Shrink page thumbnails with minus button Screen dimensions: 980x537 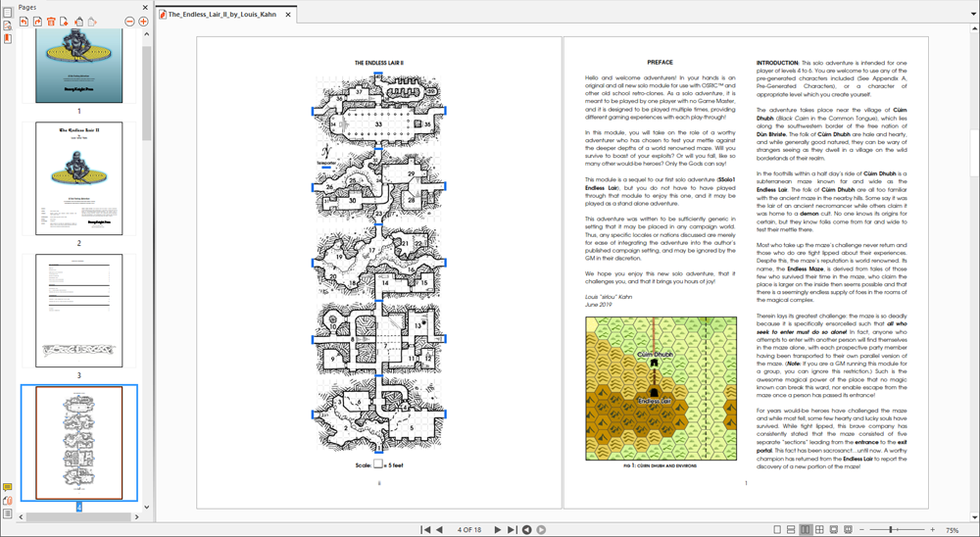pyautogui.click(x=129, y=22)
